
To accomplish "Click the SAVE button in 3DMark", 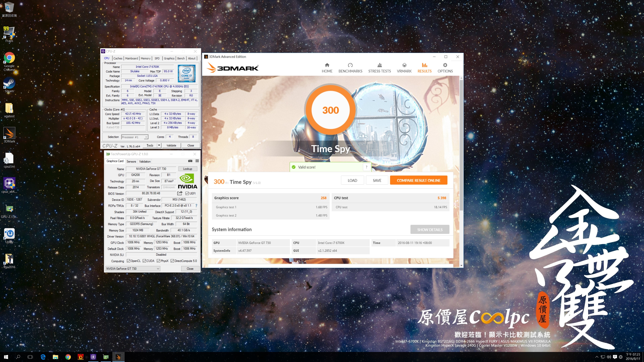I will click(377, 180).
